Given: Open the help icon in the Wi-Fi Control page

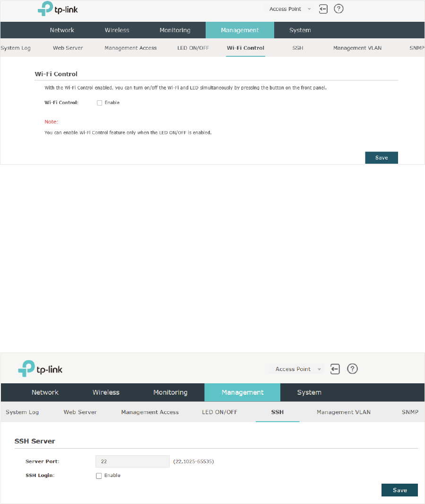Looking at the screenshot, I should tap(338, 9).
